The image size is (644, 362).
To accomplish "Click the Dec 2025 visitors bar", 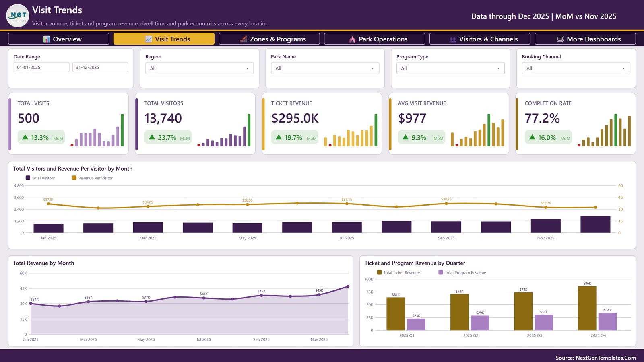I will pos(595,224).
